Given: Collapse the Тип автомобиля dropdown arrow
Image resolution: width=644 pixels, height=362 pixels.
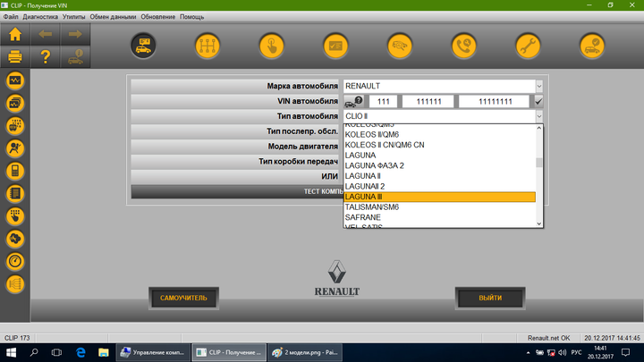Looking at the screenshot, I should point(539,116).
